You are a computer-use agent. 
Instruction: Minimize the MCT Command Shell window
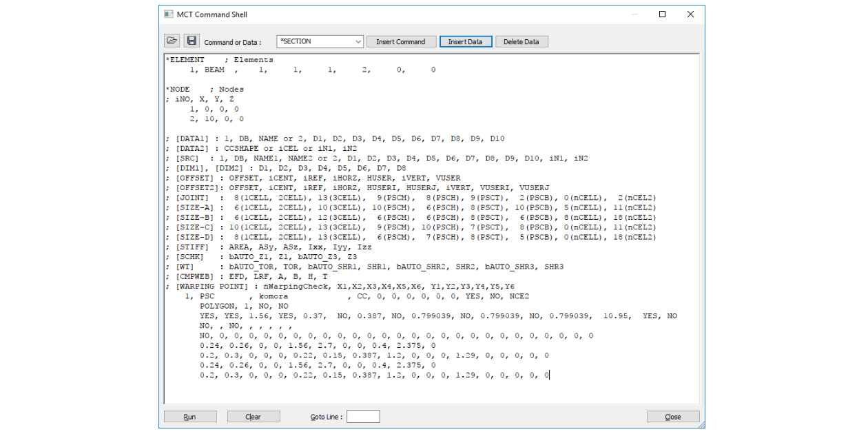[x=634, y=14]
